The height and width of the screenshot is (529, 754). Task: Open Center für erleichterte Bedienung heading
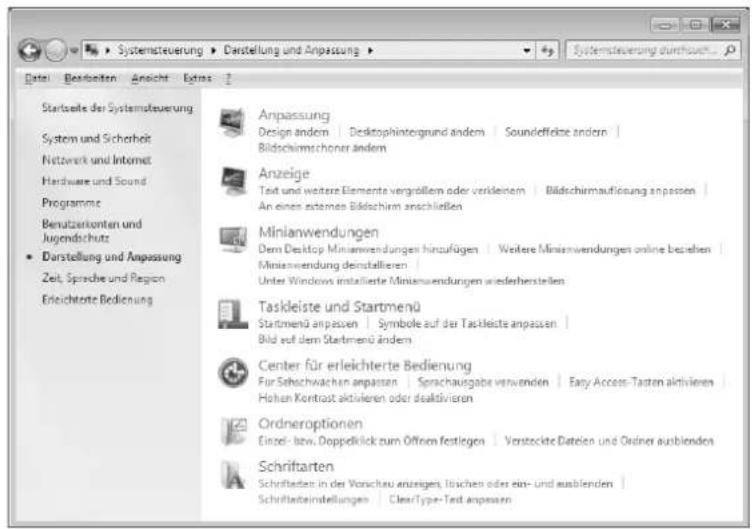365,365
